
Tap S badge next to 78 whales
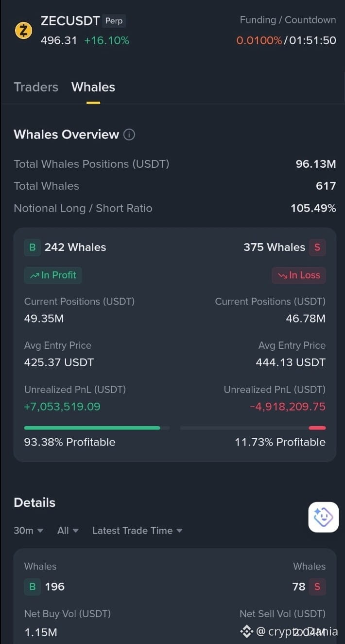tap(317, 587)
